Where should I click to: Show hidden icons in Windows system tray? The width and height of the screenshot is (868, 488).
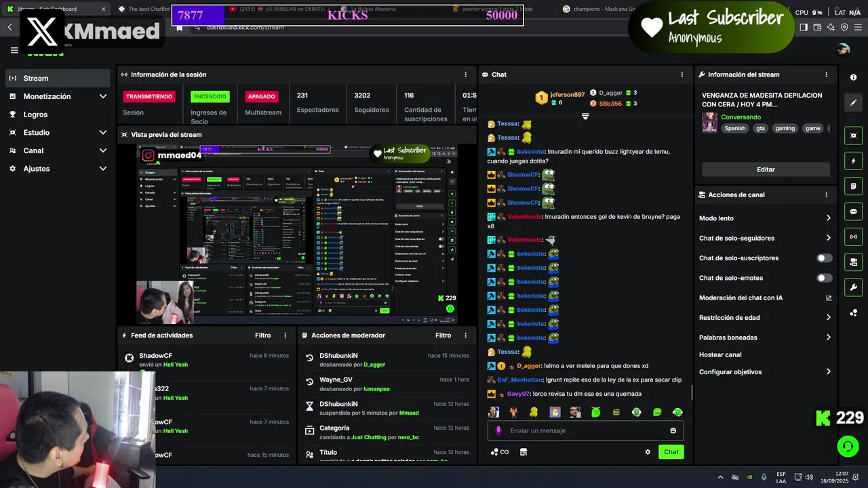pos(720,477)
